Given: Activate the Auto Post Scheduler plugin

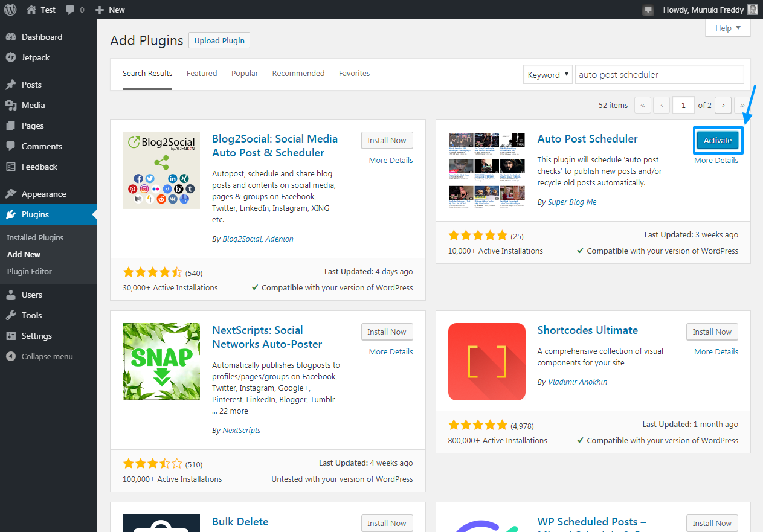Looking at the screenshot, I should [x=718, y=140].
